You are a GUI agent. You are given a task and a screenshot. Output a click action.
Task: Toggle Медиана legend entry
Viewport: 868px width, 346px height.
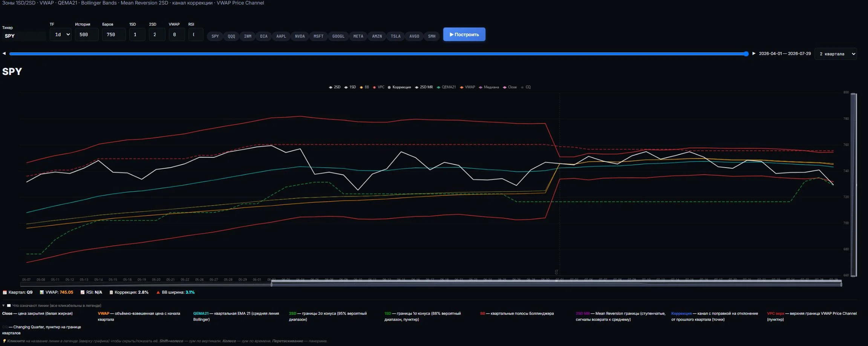point(489,87)
